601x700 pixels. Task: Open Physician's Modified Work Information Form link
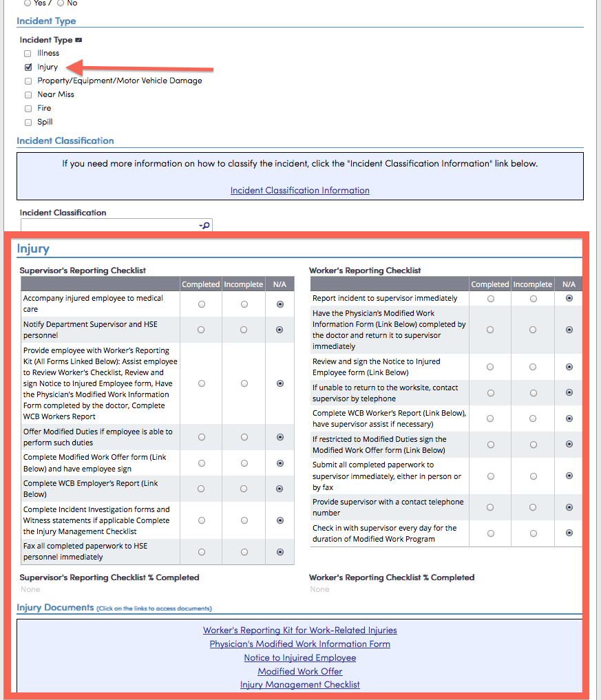tap(300, 644)
